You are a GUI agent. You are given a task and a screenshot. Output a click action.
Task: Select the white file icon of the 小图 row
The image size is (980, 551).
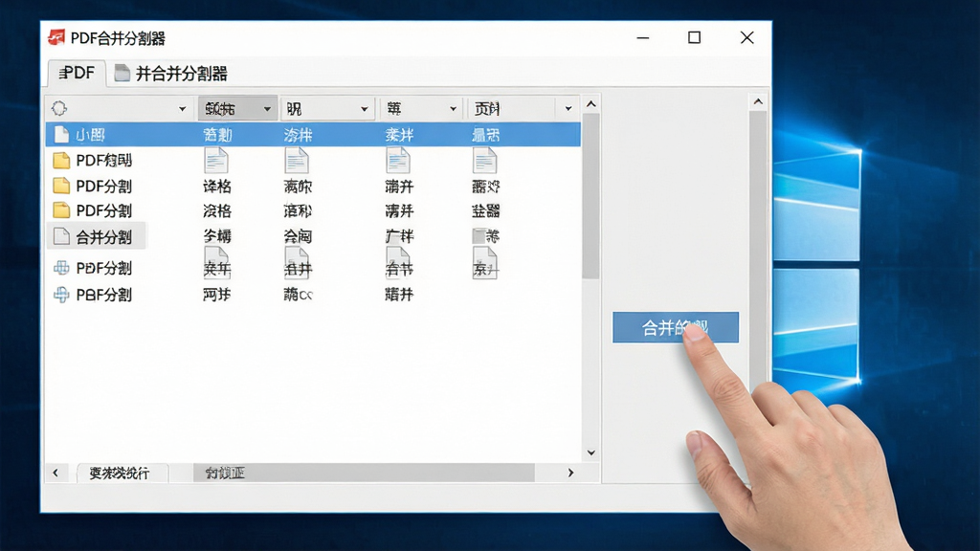(60, 134)
